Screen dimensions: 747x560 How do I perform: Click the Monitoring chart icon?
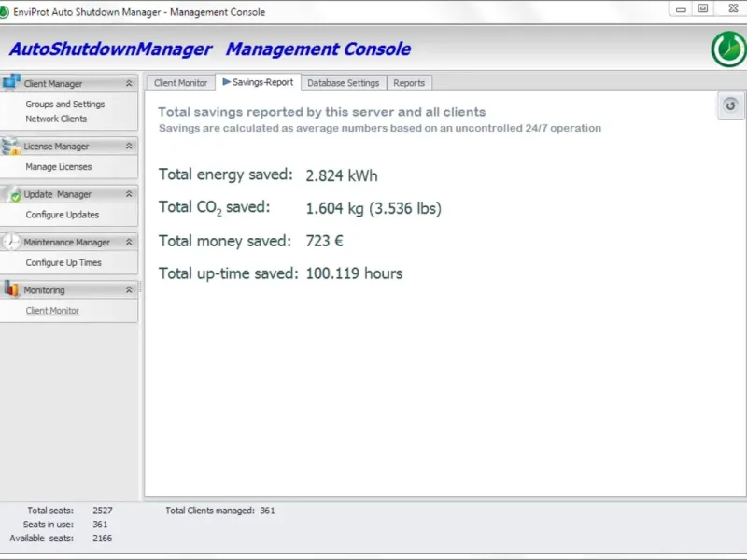tap(11, 288)
